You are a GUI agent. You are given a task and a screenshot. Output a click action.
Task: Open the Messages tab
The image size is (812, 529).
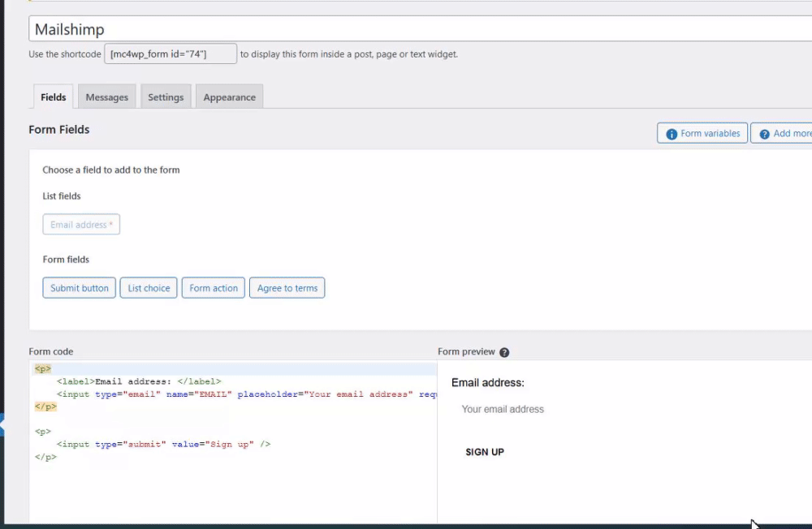[106, 97]
